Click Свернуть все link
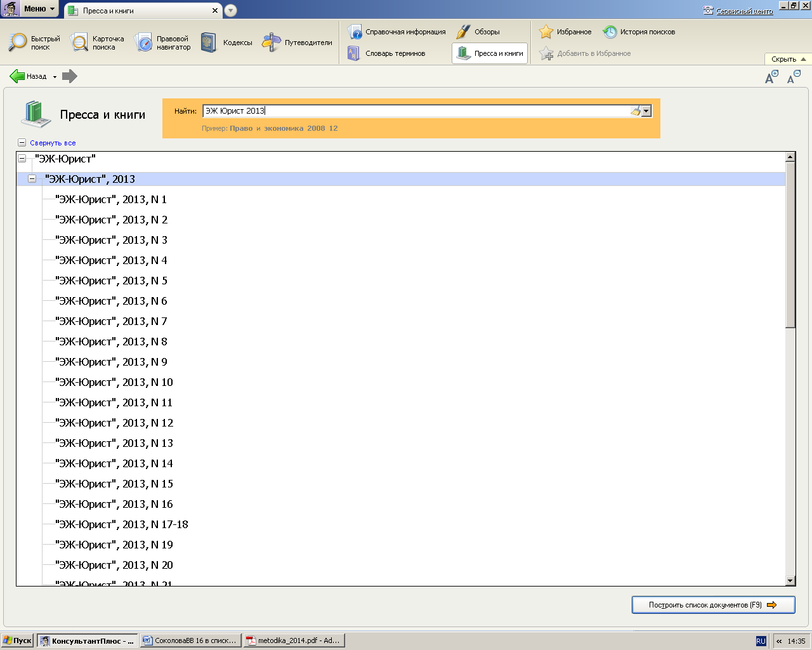The width and height of the screenshot is (812, 650). 53,143
